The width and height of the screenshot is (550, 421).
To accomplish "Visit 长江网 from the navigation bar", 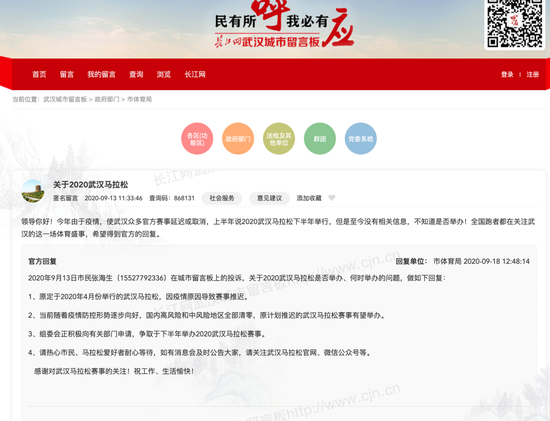I will click(195, 74).
